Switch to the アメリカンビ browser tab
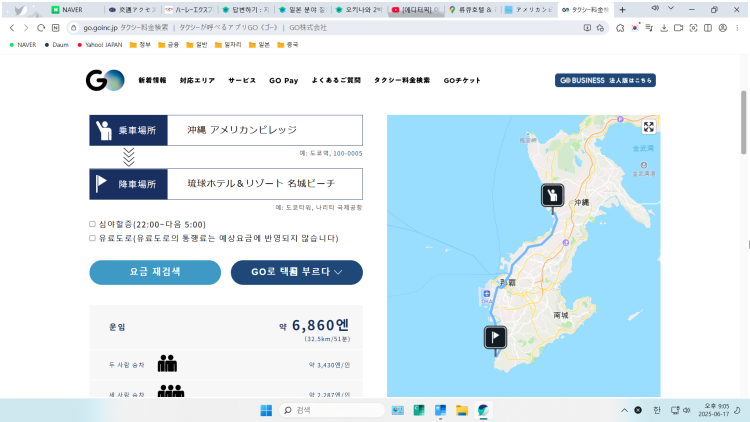 529,10
